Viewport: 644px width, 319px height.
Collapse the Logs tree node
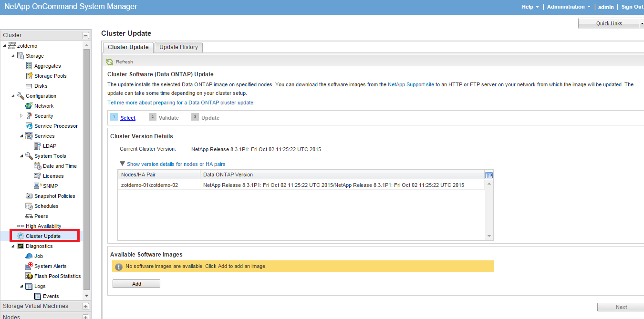22,286
